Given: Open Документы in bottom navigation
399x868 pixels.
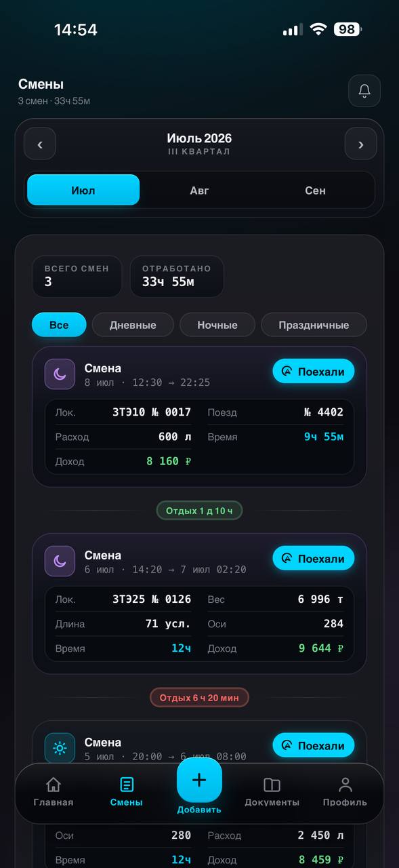Looking at the screenshot, I should point(272,792).
